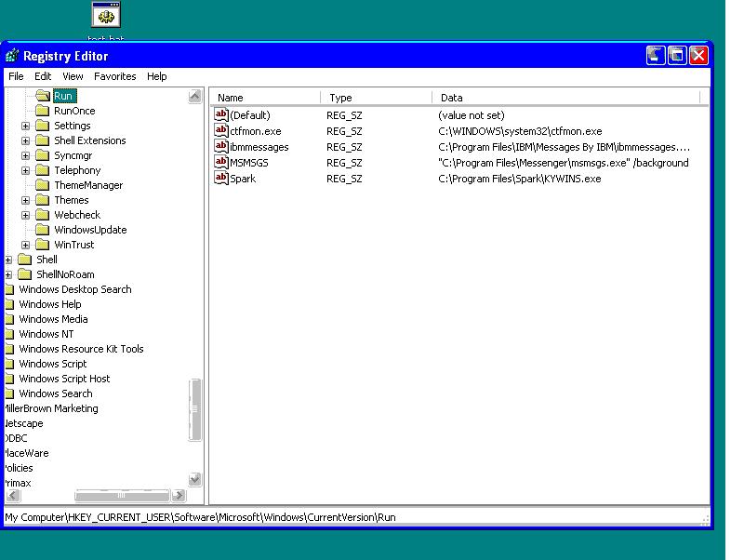744x560 pixels.
Task: Open the File menu
Action: pyautogui.click(x=16, y=76)
